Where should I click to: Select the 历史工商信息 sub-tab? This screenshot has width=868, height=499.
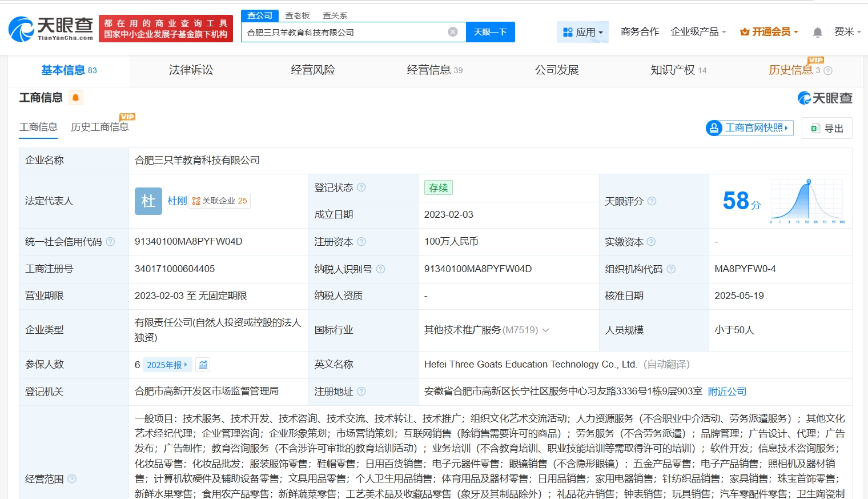pos(99,127)
